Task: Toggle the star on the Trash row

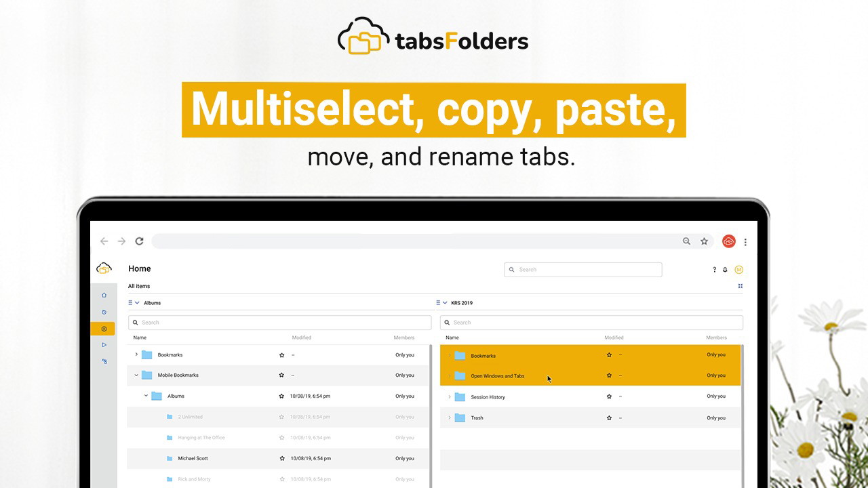Action: click(609, 418)
